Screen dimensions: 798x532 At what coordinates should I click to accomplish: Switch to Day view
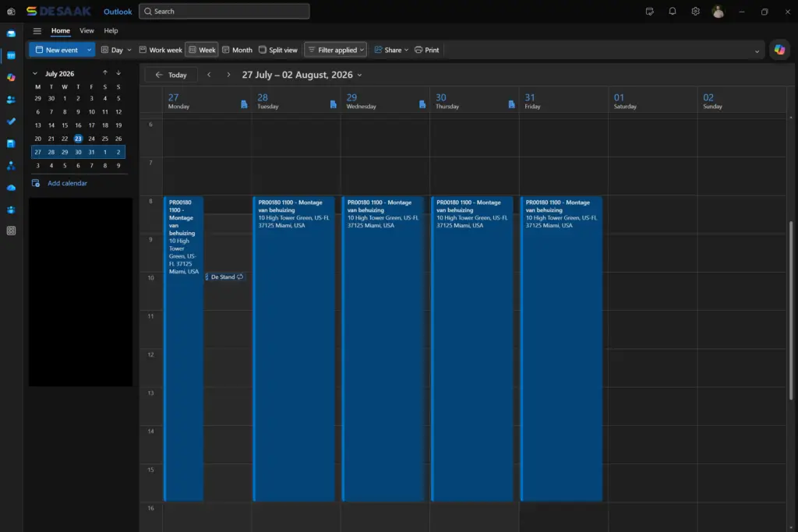tap(112, 50)
